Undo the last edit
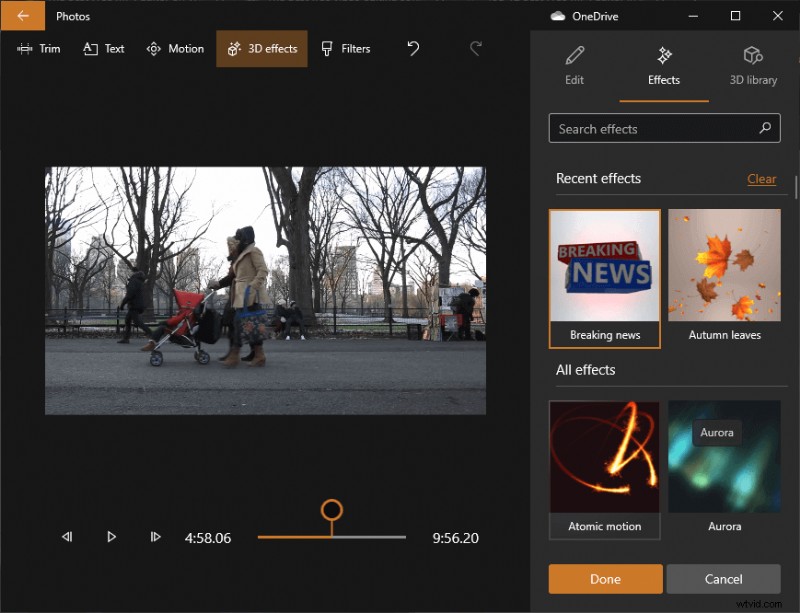Viewport: 800px width, 613px height. (x=412, y=48)
